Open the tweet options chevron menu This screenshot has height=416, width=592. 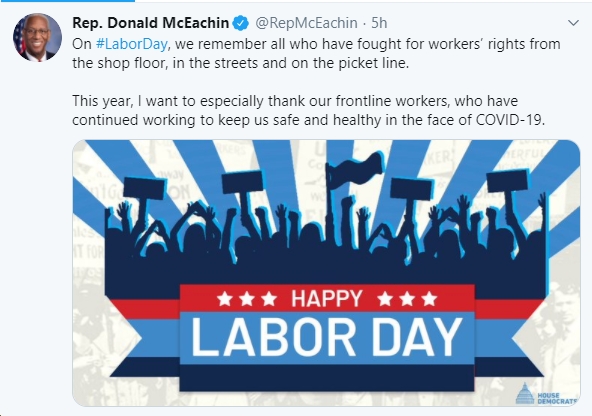point(573,23)
